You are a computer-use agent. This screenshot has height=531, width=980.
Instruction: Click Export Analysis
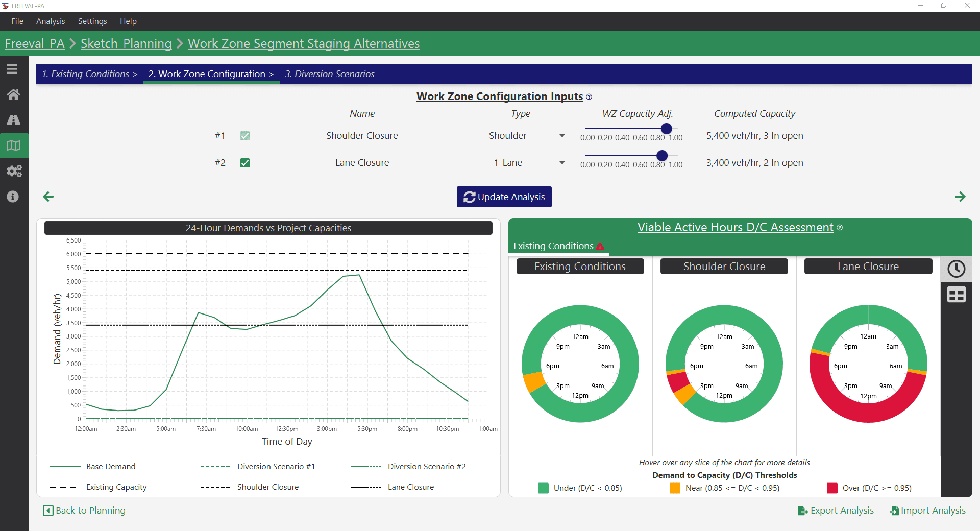click(836, 511)
